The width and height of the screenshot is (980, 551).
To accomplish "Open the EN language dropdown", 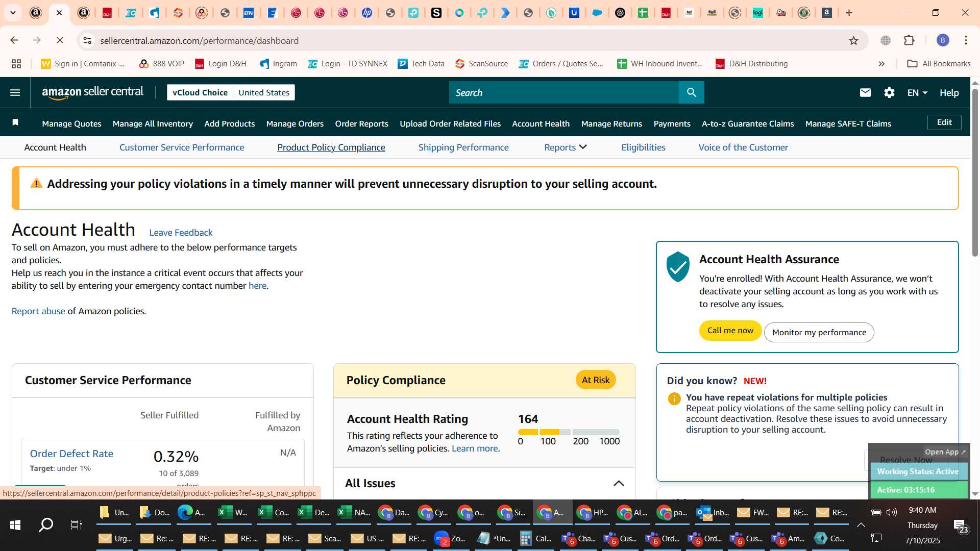I will (917, 92).
